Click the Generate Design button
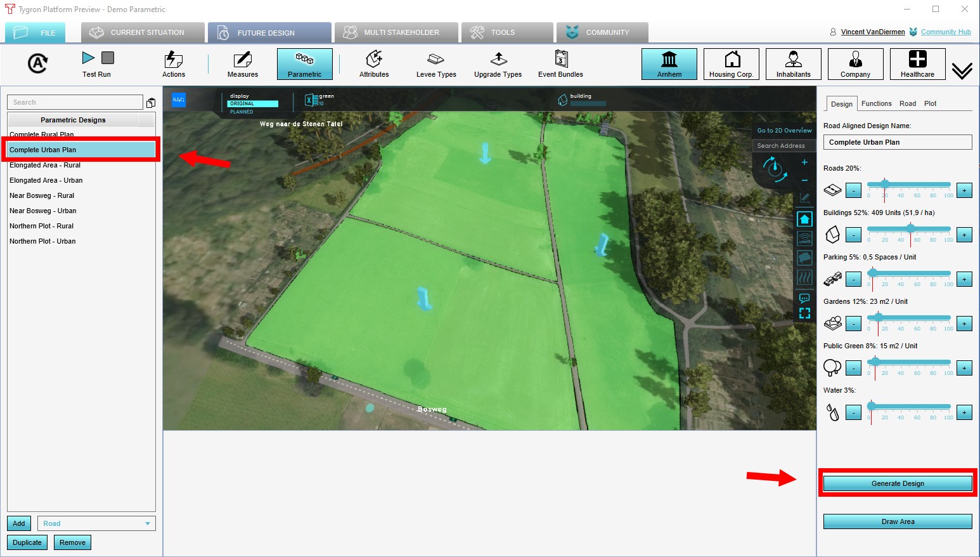The image size is (980, 557). click(898, 483)
